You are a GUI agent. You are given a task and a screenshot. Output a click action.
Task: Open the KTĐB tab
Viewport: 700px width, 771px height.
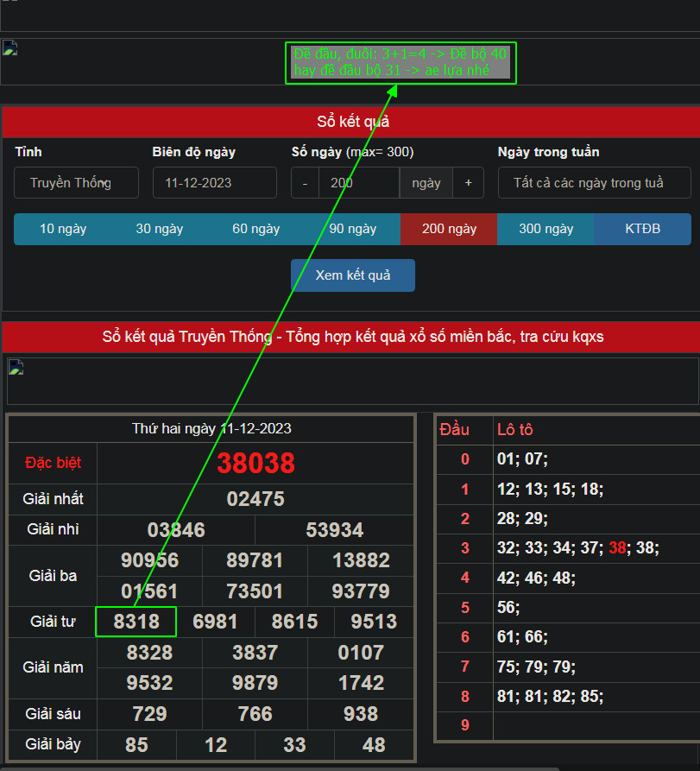[x=642, y=229]
